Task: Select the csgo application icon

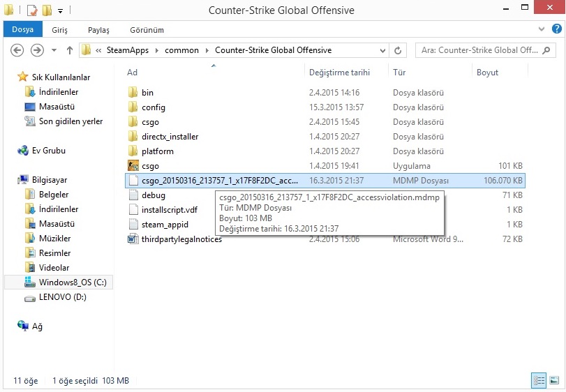Action: 133,166
